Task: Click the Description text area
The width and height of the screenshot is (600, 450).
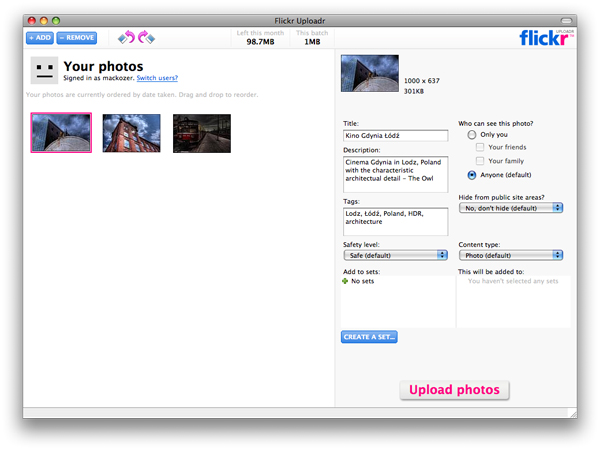Action: tap(395, 174)
